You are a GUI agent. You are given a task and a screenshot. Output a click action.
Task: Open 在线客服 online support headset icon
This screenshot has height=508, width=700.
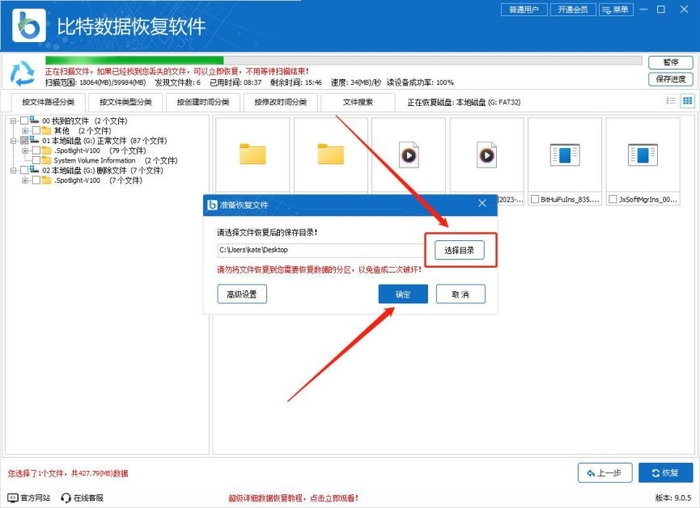coord(66,497)
